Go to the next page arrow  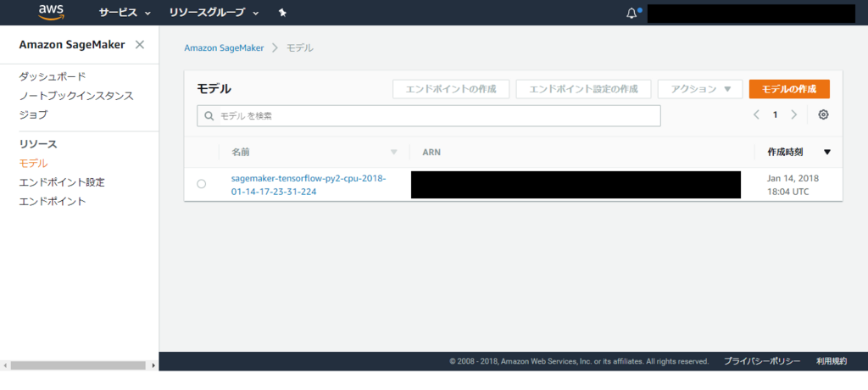point(793,114)
